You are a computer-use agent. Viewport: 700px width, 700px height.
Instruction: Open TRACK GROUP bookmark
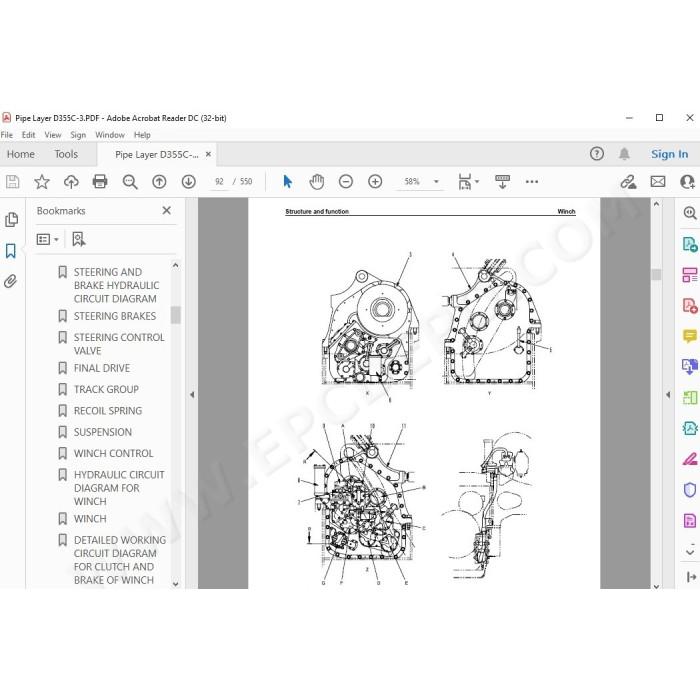106,389
